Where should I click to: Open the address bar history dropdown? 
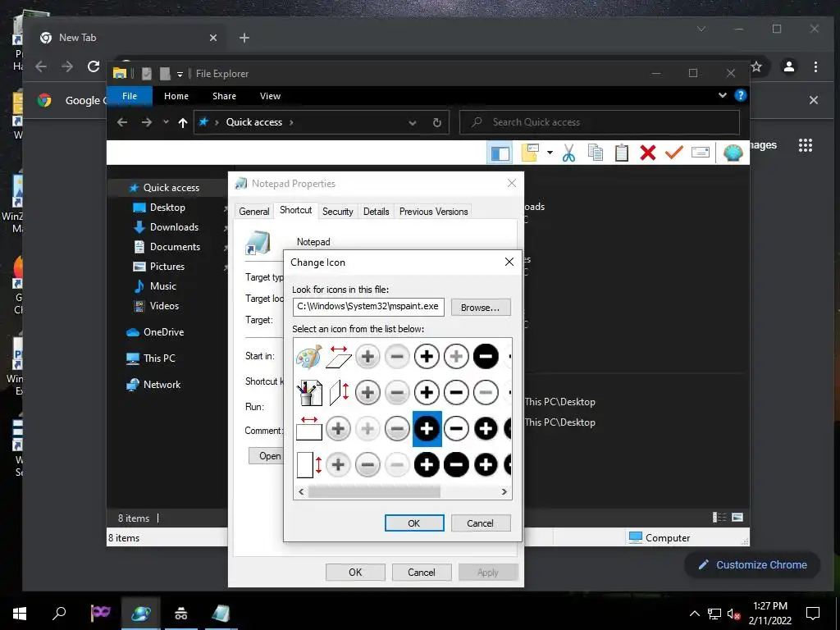coord(413,123)
